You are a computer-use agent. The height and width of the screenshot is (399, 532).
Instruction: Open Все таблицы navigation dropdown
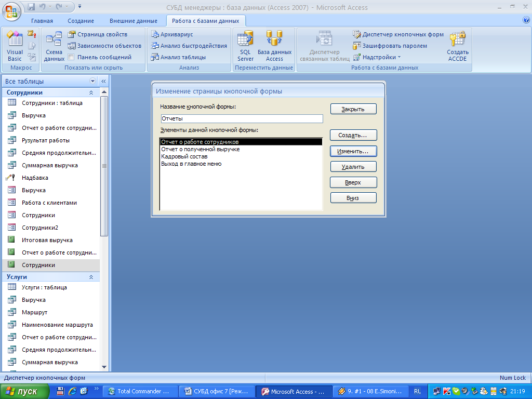click(92, 81)
